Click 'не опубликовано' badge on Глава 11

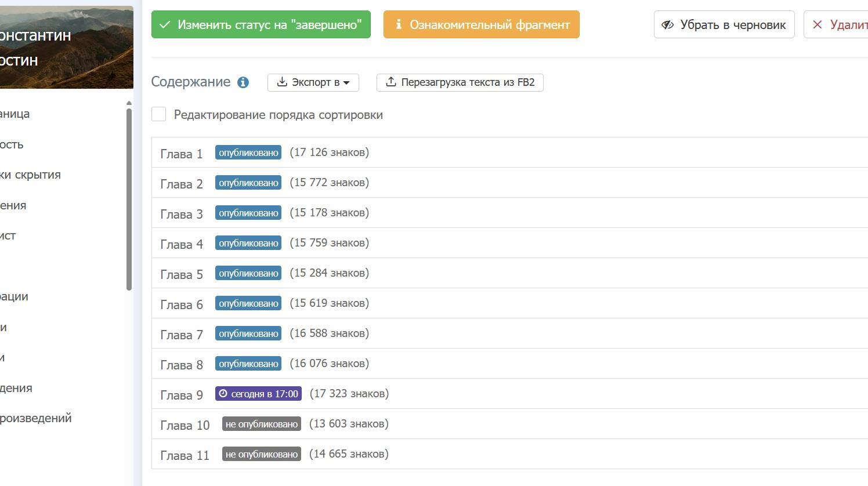click(261, 454)
